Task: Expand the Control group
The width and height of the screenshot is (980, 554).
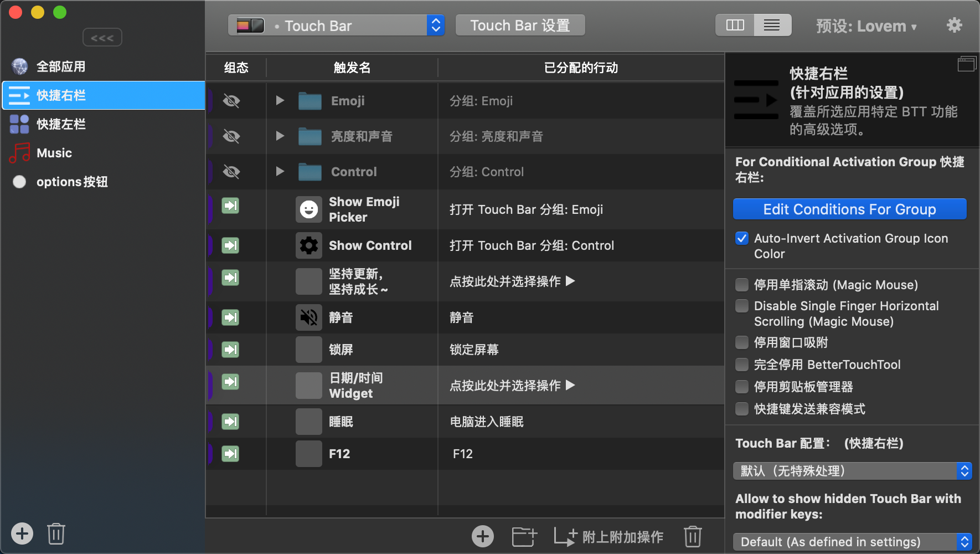Action: pos(280,171)
